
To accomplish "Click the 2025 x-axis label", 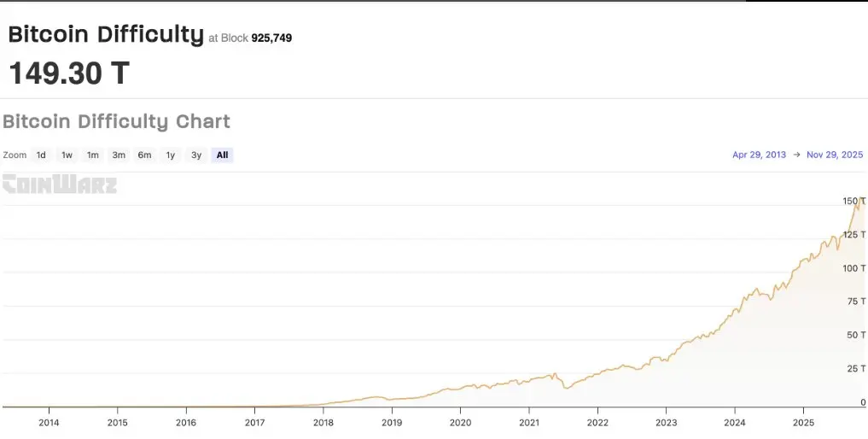I will (x=802, y=423).
